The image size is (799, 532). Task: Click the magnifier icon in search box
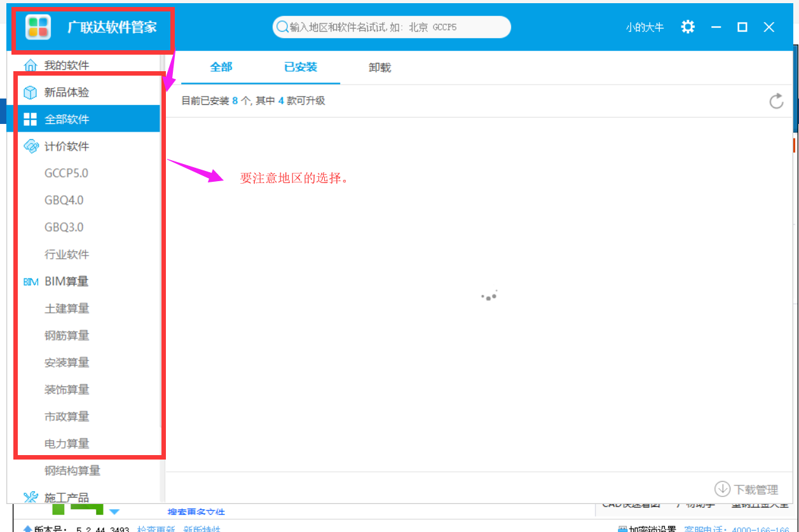(x=282, y=27)
